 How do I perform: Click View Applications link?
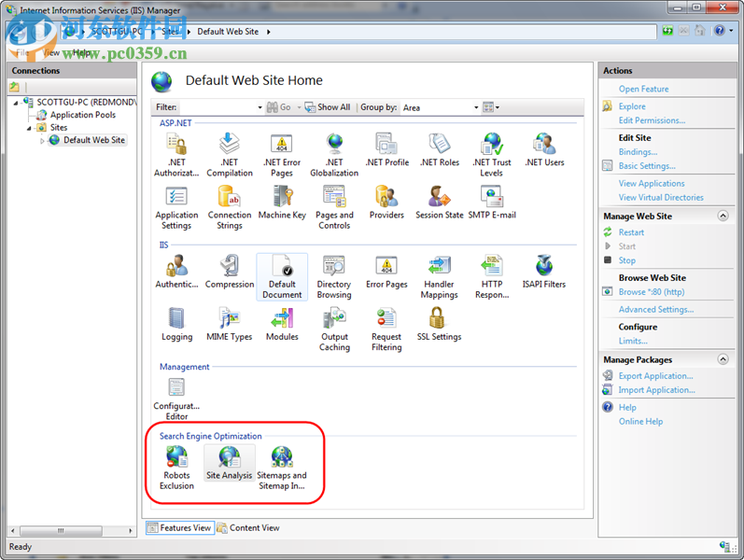pos(652,183)
